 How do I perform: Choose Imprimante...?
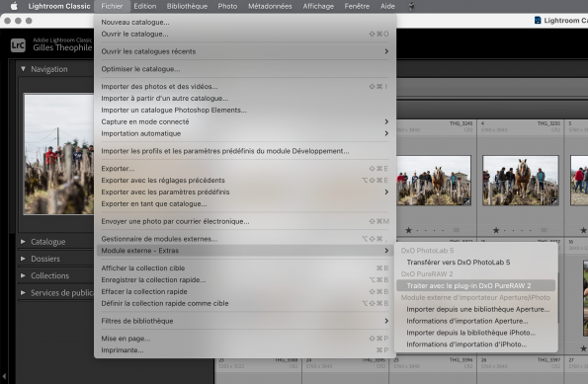(245, 350)
